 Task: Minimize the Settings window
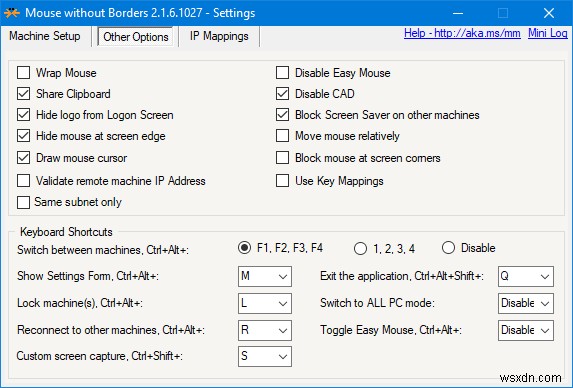(458, 13)
